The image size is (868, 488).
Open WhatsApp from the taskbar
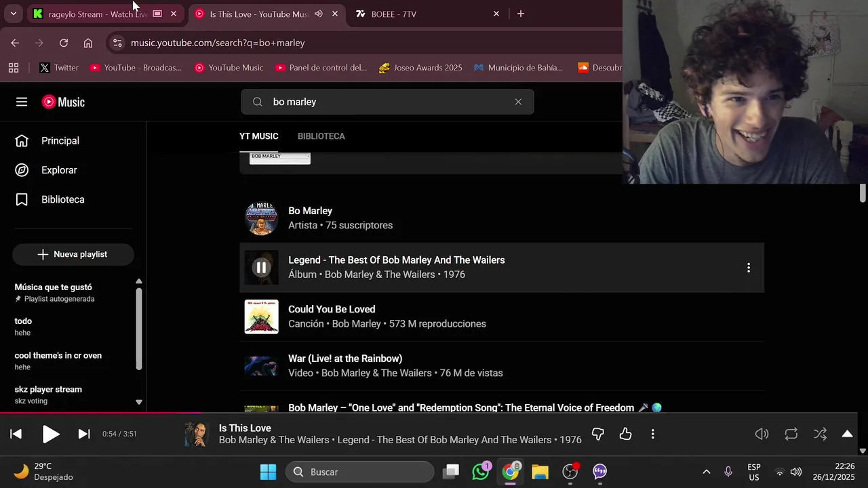481,472
